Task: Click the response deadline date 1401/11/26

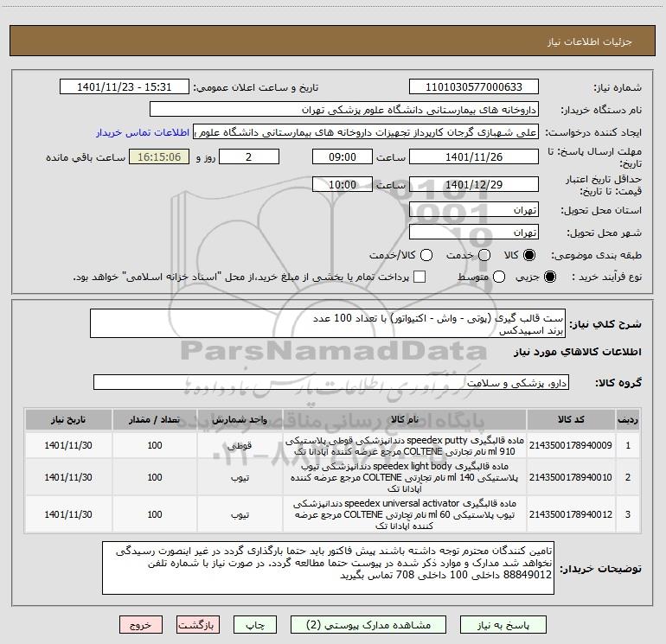Action: tap(474, 157)
